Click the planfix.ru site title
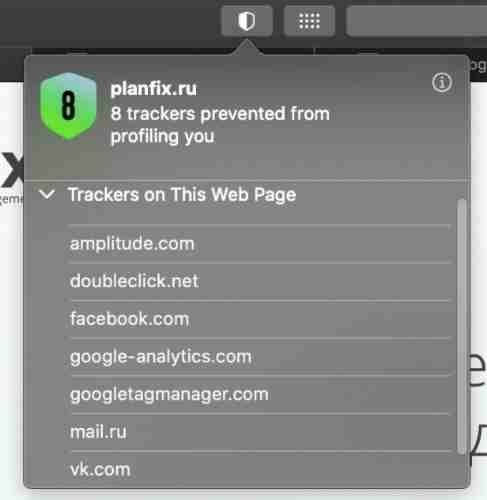Image resolution: width=487 pixels, height=500 pixels. pos(154,89)
